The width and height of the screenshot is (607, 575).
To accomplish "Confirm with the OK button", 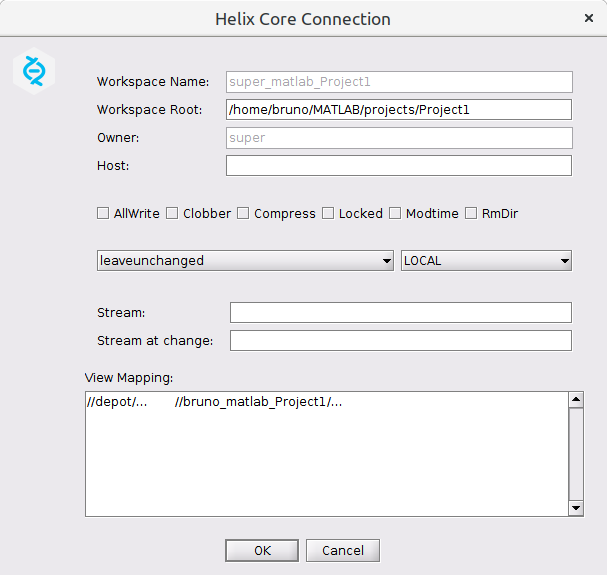I will click(x=262, y=550).
